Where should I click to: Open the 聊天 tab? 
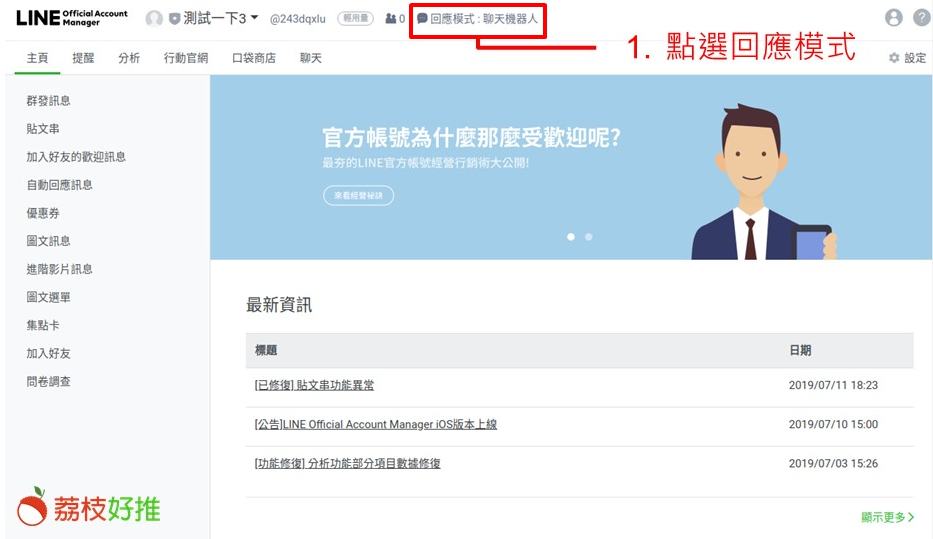311,58
